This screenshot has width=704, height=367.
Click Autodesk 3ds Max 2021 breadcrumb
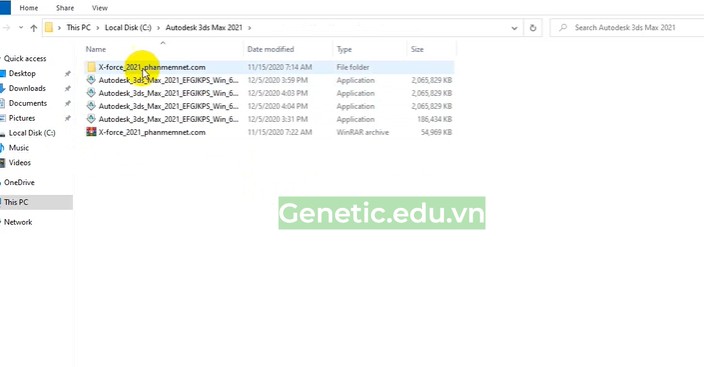(204, 27)
